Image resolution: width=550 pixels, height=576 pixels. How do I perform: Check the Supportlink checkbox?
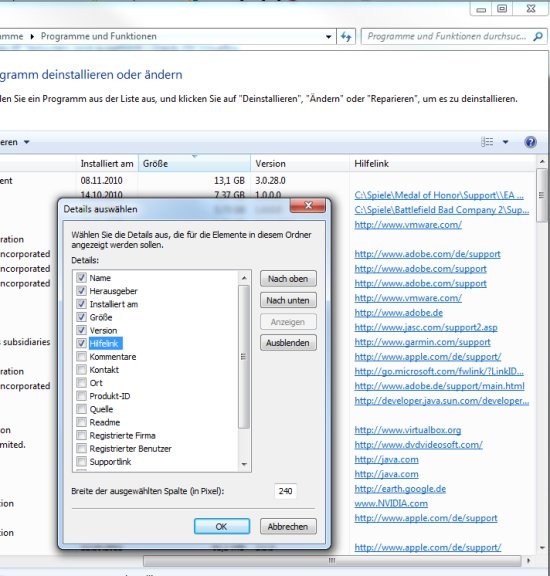pos(81,461)
